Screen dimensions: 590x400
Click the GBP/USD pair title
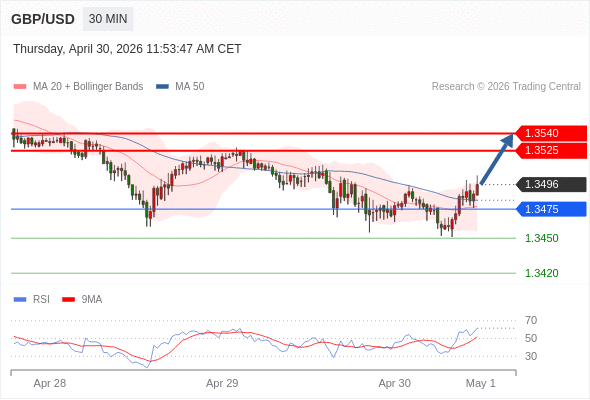pyautogui.click(x=43, y=19)
